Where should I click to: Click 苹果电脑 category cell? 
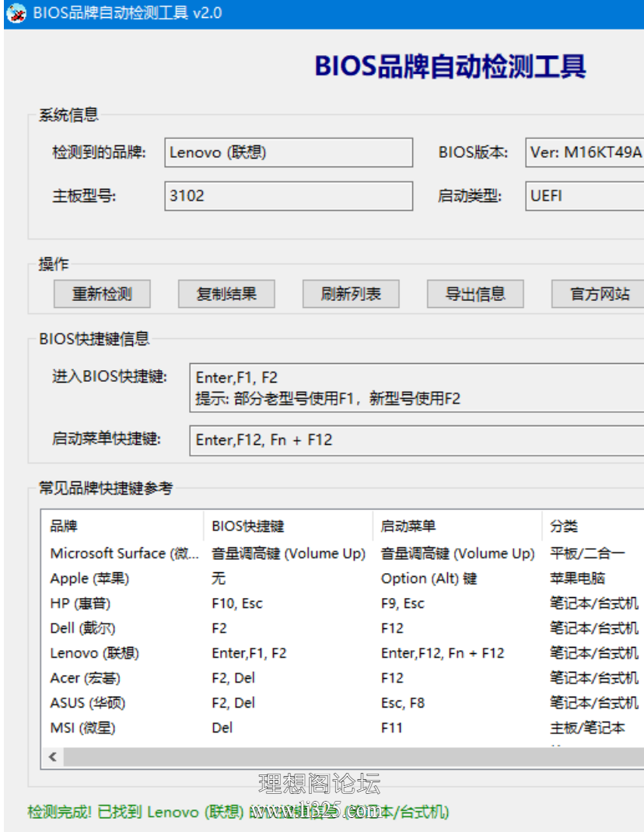click(578, 579)
